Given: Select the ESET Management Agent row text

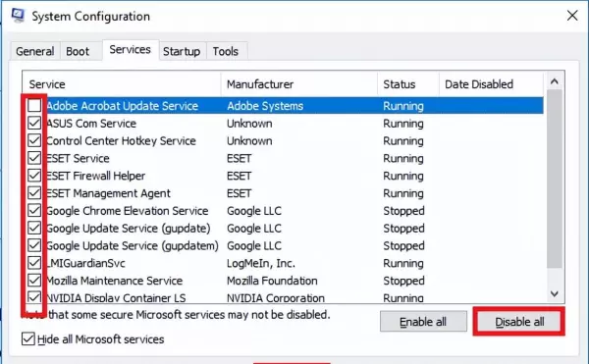Looking at the screenshot, I should [108, 193].
